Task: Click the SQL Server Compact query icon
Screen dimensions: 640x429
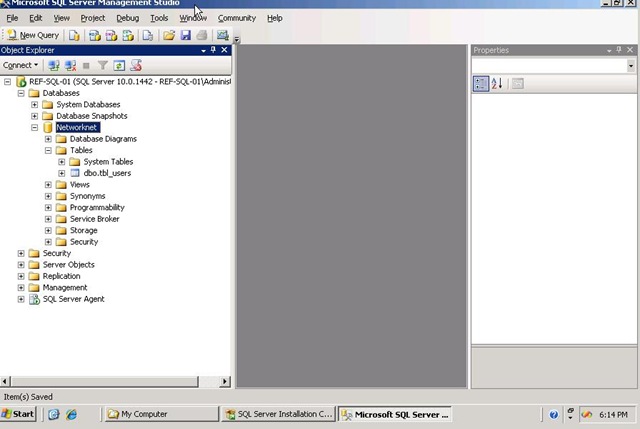Action: click(x=148, y=36)
